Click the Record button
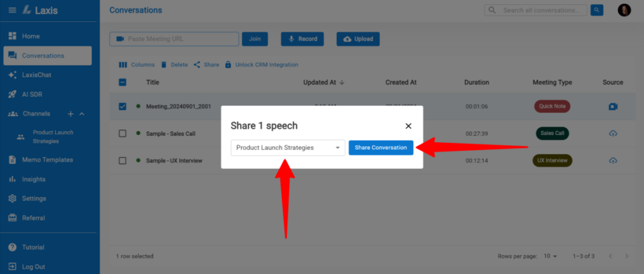 302,39
